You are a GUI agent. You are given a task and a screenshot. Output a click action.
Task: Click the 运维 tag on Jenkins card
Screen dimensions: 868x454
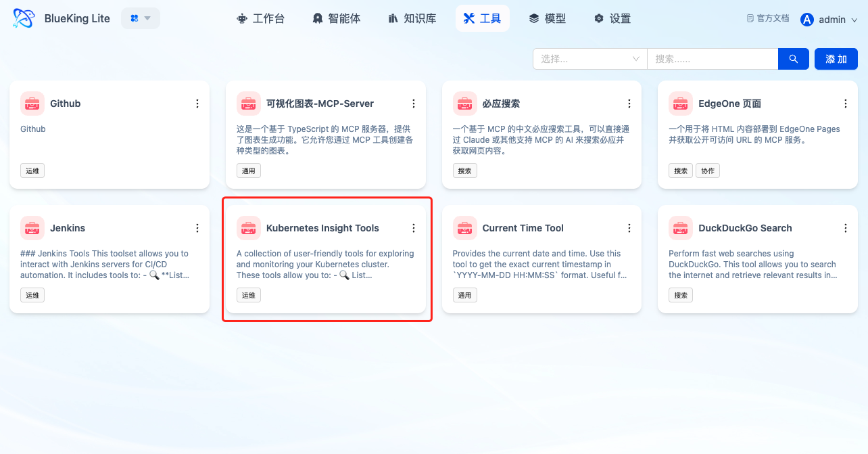click(x=32, y=296)
